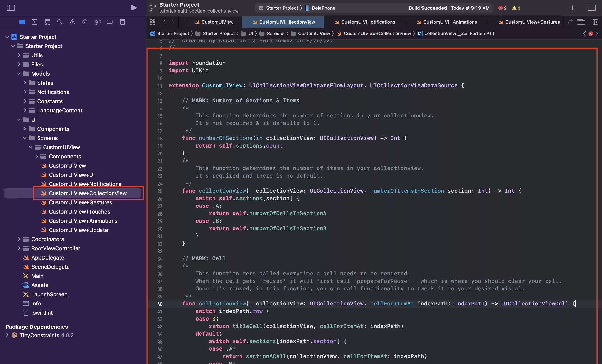Screen dimensions: 602x364
Task: Open the report navigator icon
Action: 123,22
